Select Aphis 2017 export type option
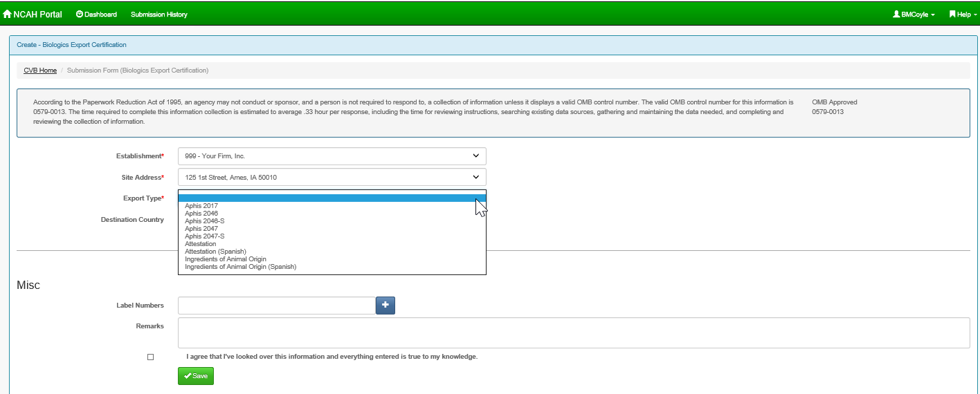 point(201,206)
